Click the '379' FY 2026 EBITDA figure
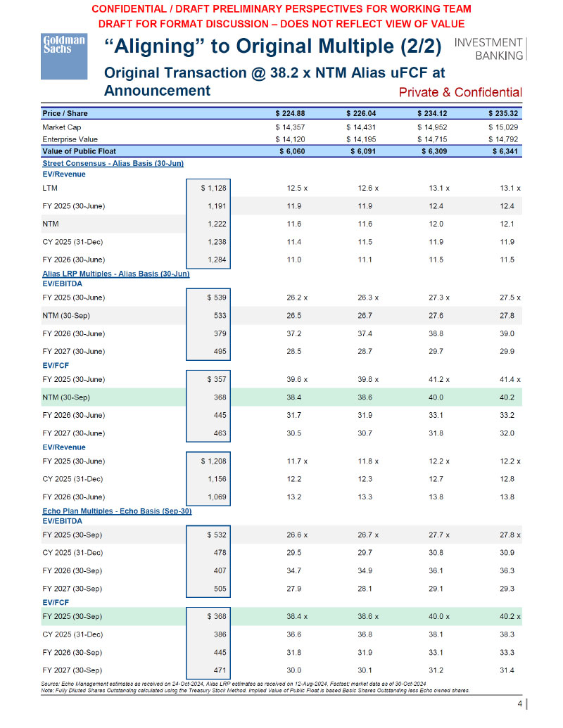 220,334
